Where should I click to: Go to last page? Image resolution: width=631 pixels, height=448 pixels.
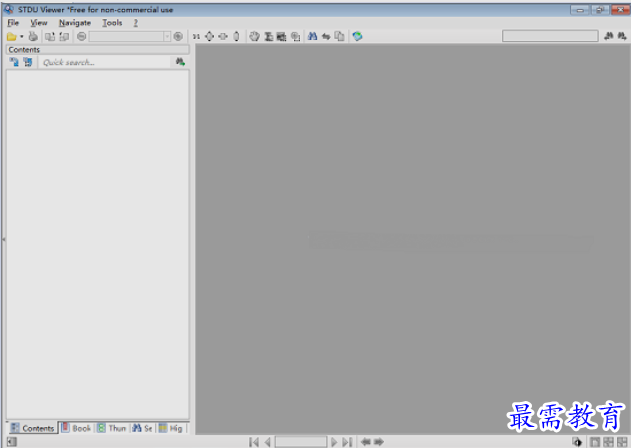(x=347, y=442)
